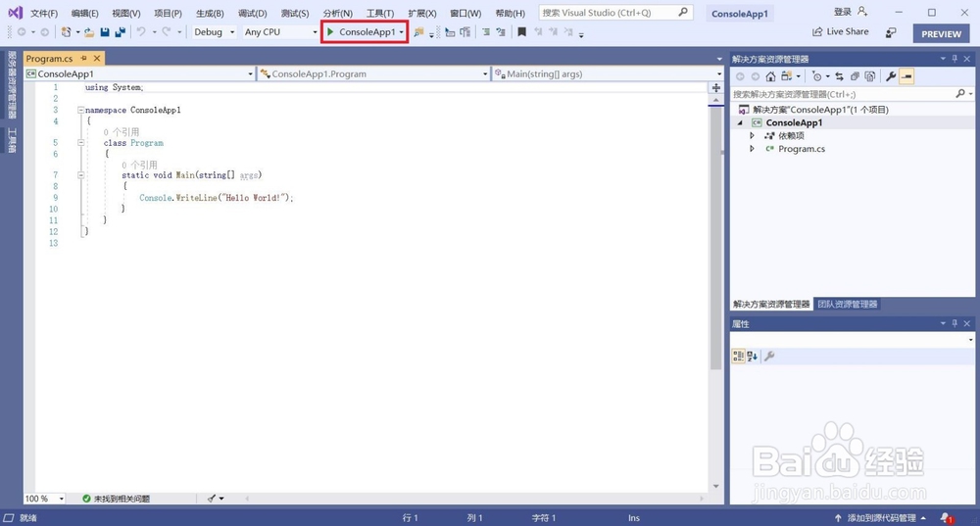Click the Alphabetical sort icon in Properties panel
This screenshot has width=980, height=526.
click(753, 357)
